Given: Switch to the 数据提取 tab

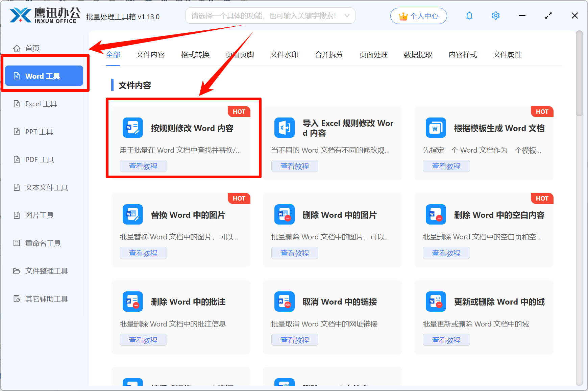Looking at the screenshot, I should 418,55.
